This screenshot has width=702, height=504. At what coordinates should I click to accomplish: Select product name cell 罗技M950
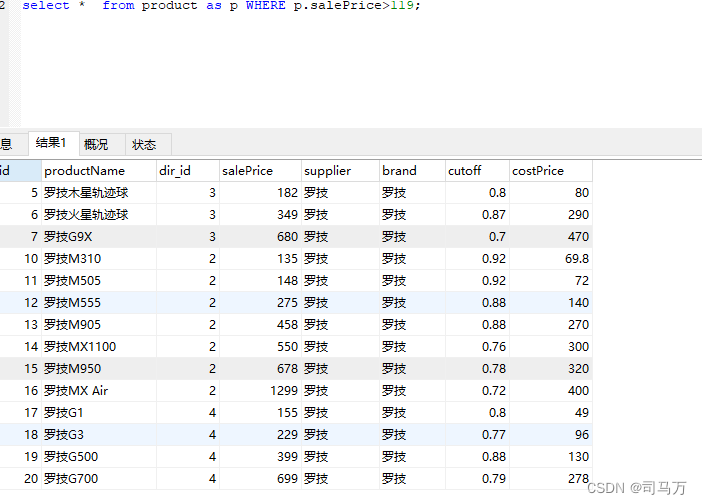coord(99,368)
